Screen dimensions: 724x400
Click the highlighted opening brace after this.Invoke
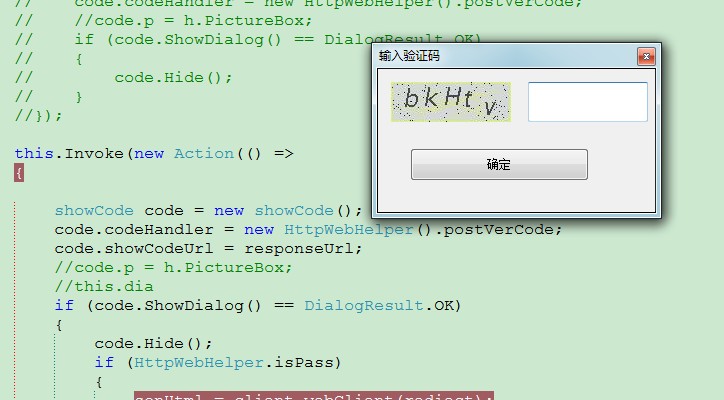pos(19,173)
